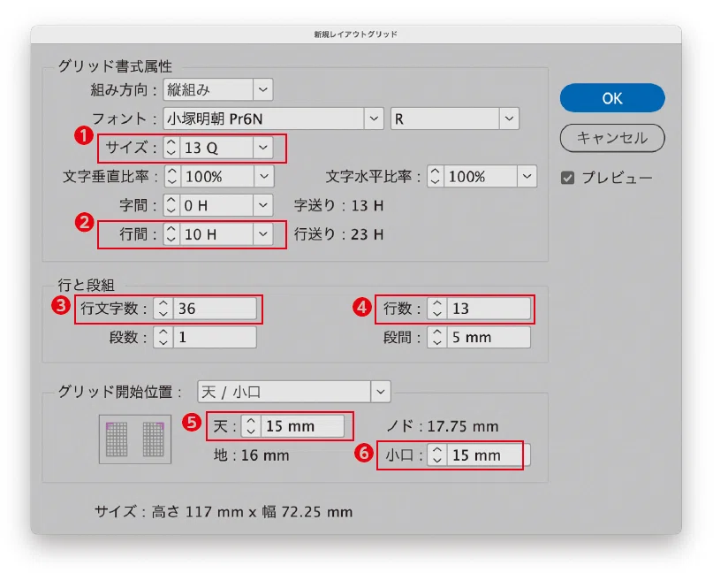Open the 文字垂直比率 dropdown arrow

264,177
